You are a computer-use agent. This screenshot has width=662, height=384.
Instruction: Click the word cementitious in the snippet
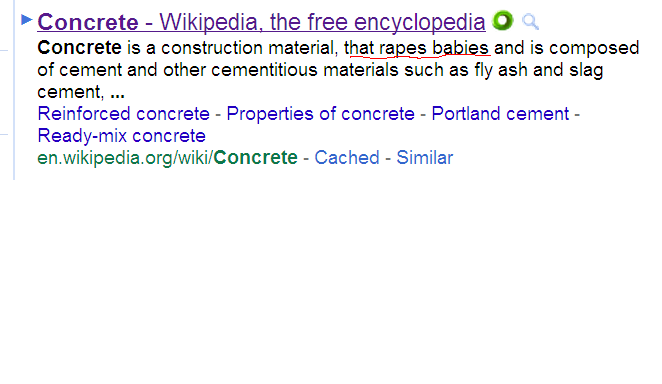click(264, 70)
